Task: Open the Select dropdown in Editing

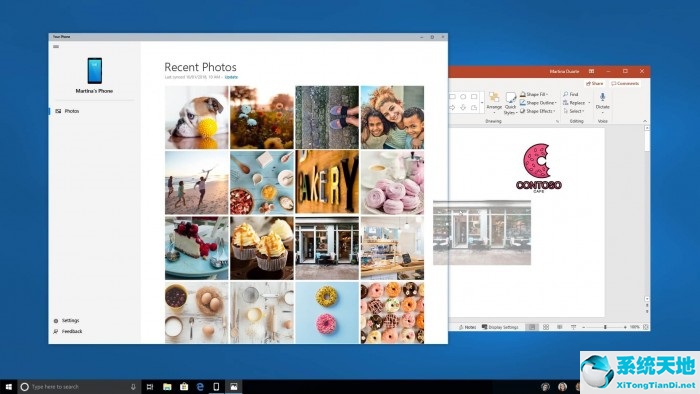Action: point(574,111)
